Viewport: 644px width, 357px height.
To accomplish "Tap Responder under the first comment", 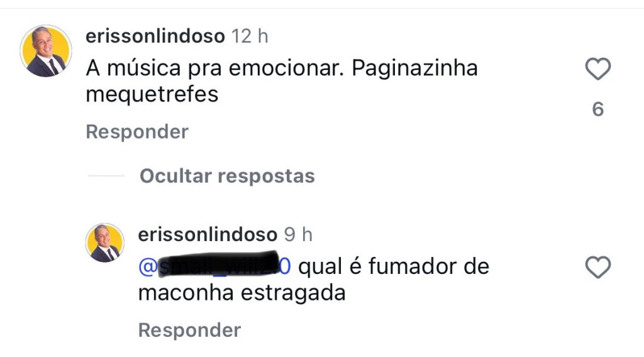I will 136,132.
